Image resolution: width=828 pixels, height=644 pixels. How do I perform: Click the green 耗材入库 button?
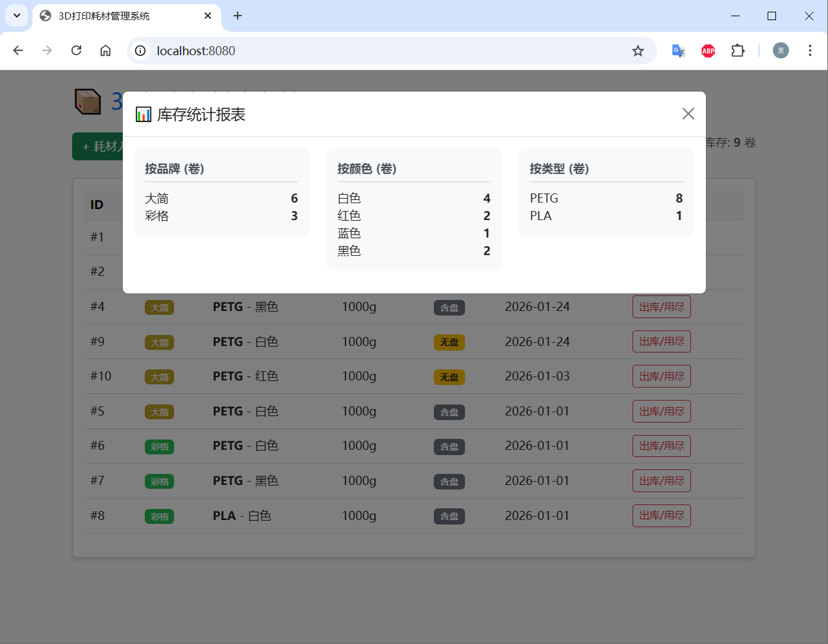click(97, 147)
